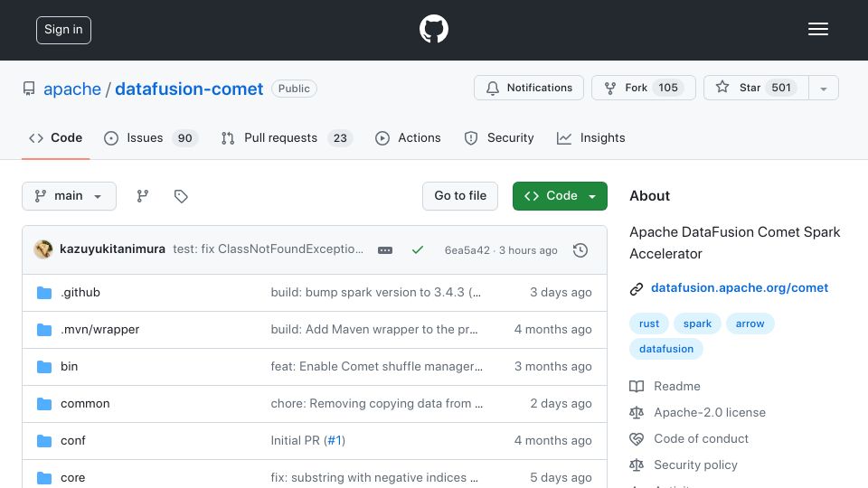
Task: Open the .github folder
Action: coord(80,292)
